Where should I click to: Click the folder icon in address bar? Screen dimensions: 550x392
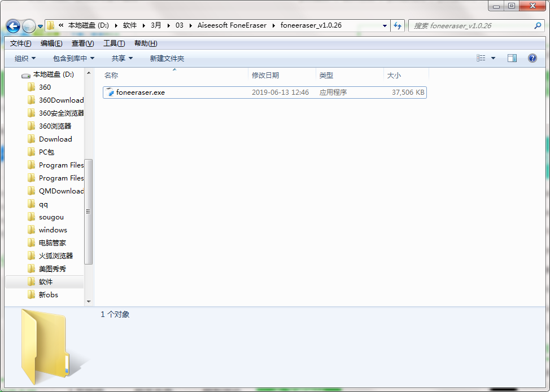click(x=51, y=25)
